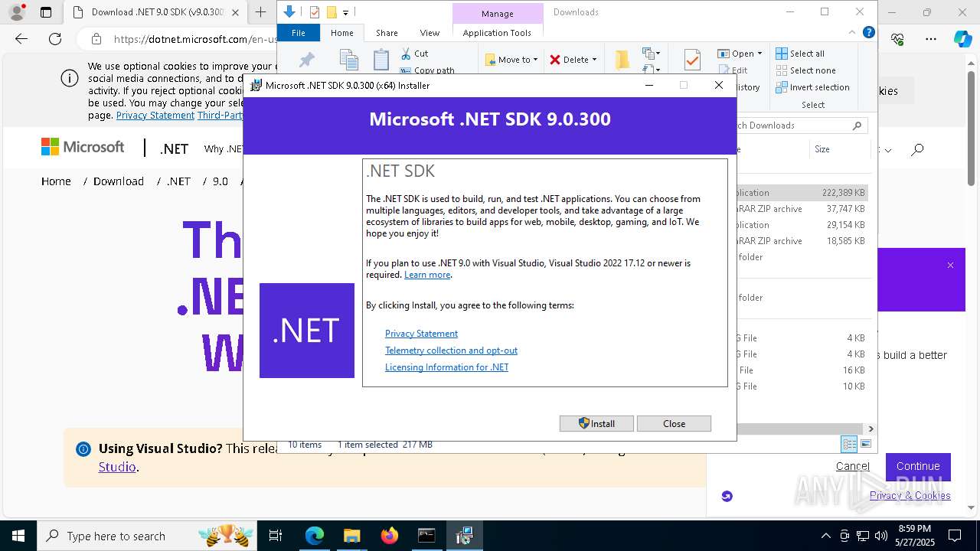This screenshot has width=980, height=551.
Task: Click Continue in the cookie dialog
Action: [x=918, y=466]
